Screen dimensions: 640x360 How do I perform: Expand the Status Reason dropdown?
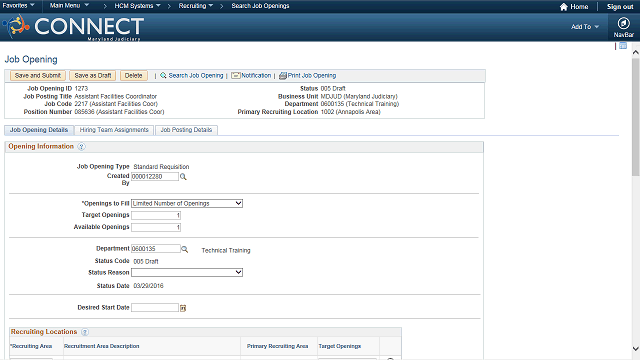[187, 272]
